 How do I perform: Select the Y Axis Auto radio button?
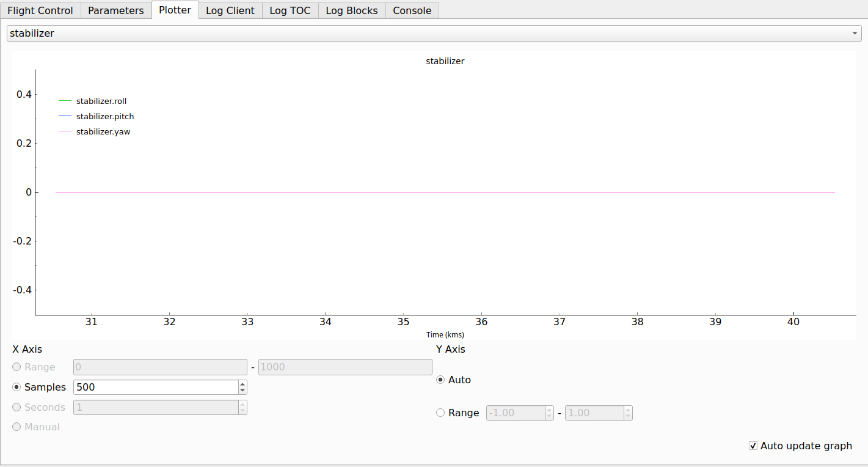tap(440, 380)
